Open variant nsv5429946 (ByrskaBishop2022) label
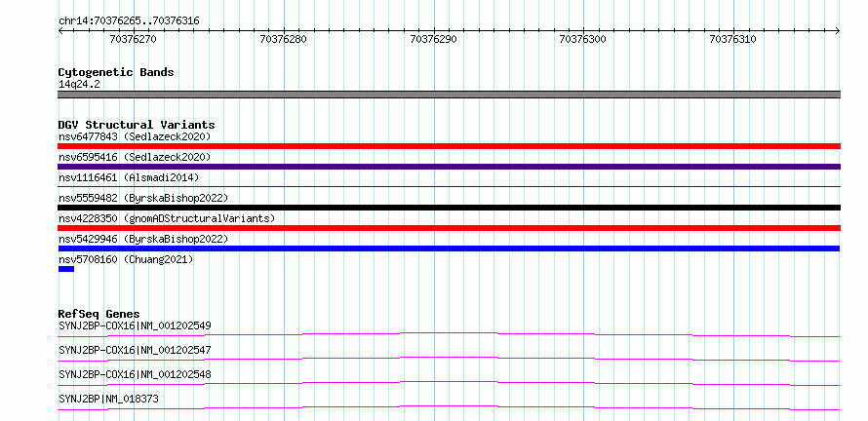Image resolution: width=868 pixels, height=421 pixels. tap(142, 239)
